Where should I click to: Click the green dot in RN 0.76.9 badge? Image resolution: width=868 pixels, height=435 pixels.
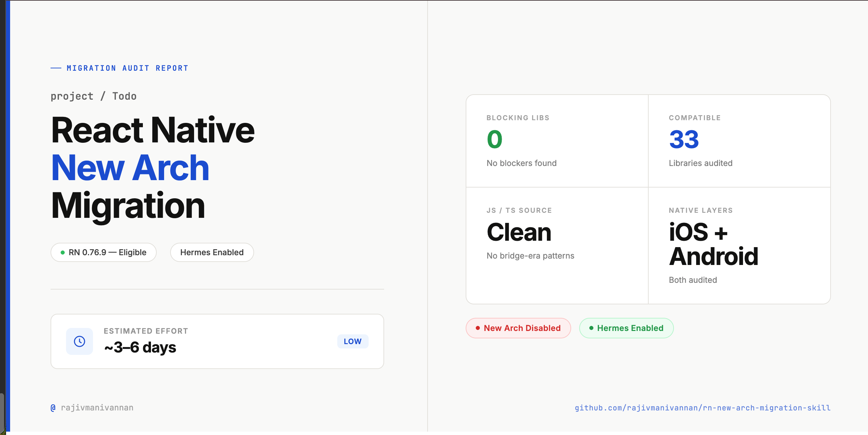(x=63, y=253)
